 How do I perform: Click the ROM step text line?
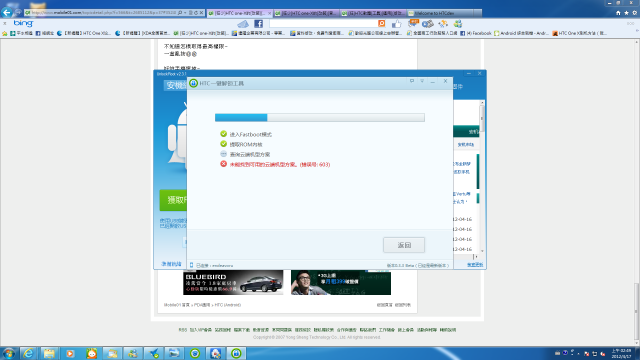click(x=246, y=144)
